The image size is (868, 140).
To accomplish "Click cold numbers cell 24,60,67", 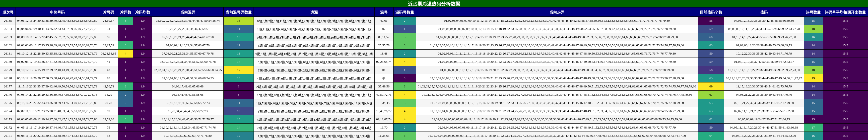I will pos(109,21).
